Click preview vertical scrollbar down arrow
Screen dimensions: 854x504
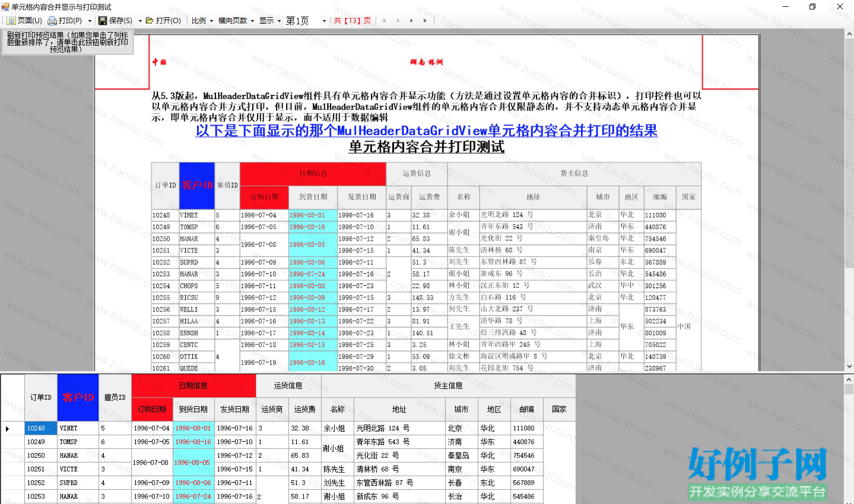click(849, 366)
